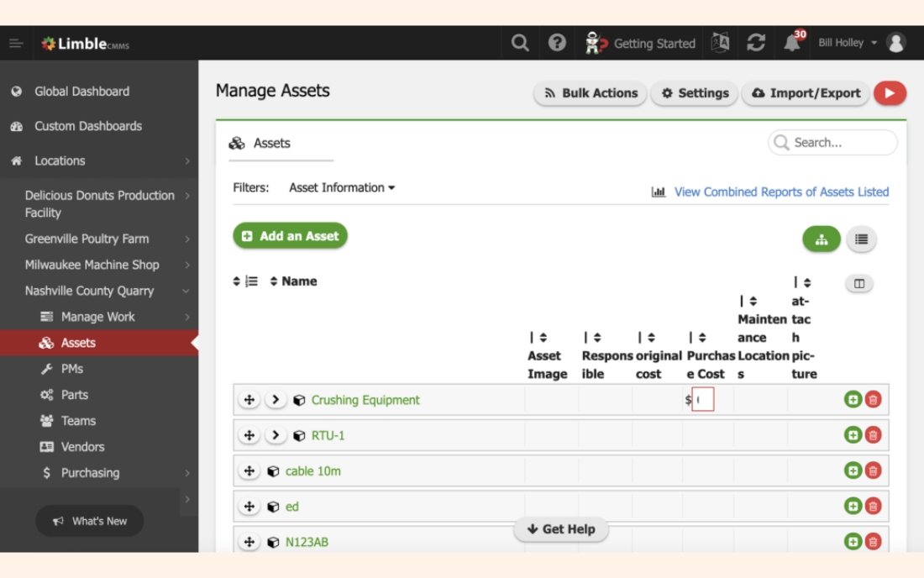Screen dimensions: 924x578
Task: Expand the Crushing Equipment asset row
Action: (x=276, y=400)
